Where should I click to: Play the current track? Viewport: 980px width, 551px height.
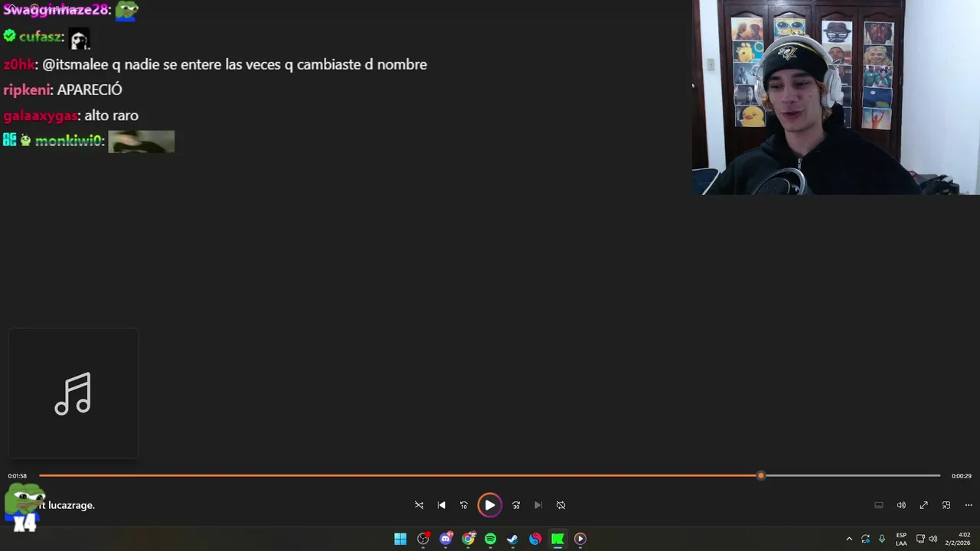coord(489,505)
